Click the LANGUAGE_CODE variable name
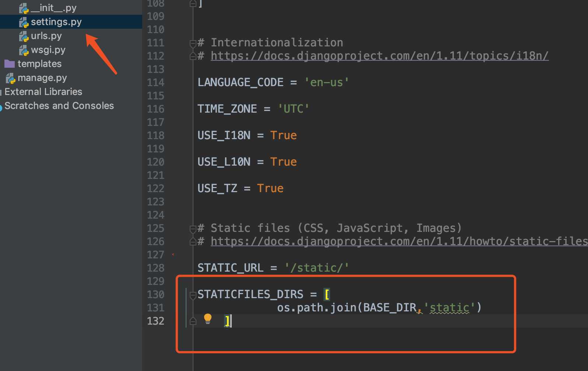 [x=241, y=82]
